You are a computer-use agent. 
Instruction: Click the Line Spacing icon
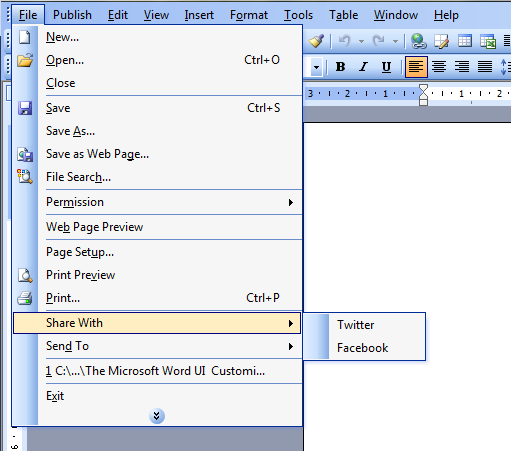pos(505,67)
